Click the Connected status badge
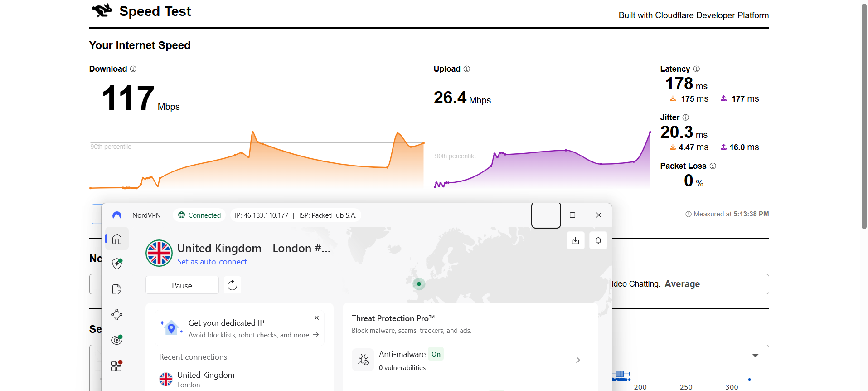868x391 pixels. [199, 215]
